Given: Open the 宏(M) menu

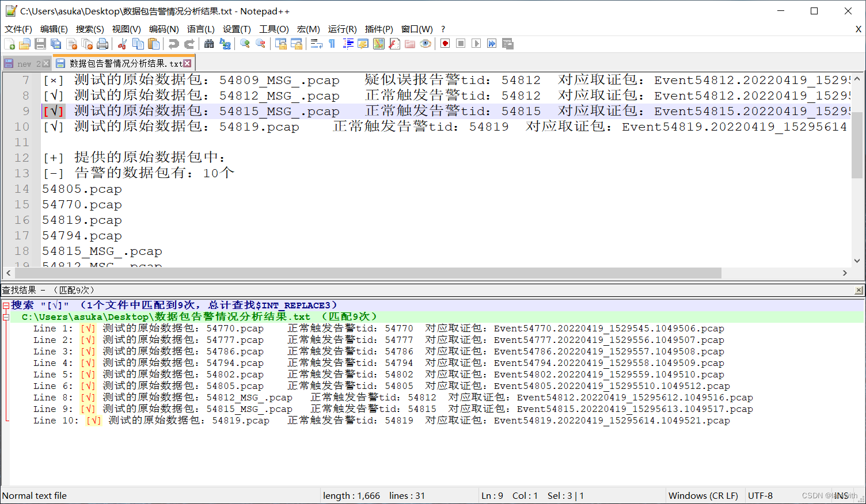Looking at the screenshot, I should (309, 29).
